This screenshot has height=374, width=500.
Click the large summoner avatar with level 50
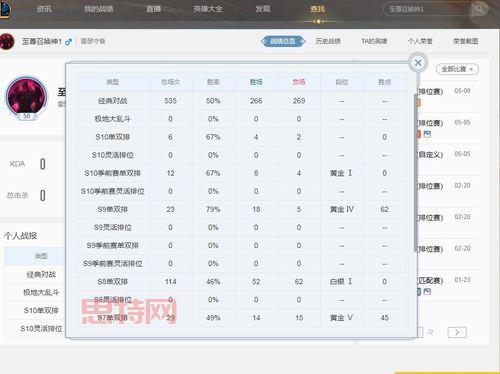pos(27,96)
